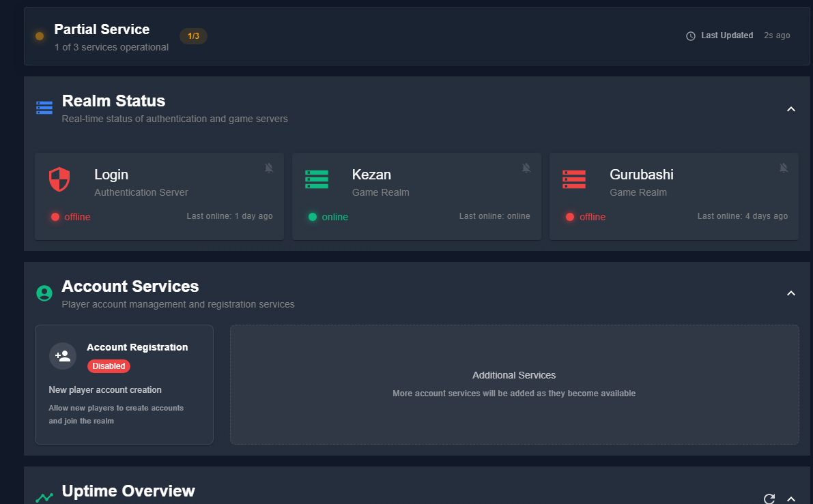813x504 pixels.
Task: Click the red Gurubashi server icon
Action: coord(574,179)
